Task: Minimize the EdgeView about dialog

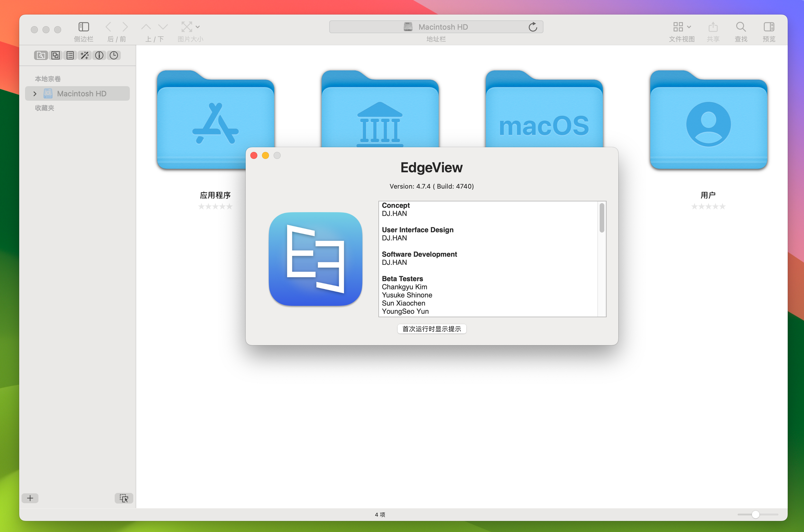Action: coord(265,155)
